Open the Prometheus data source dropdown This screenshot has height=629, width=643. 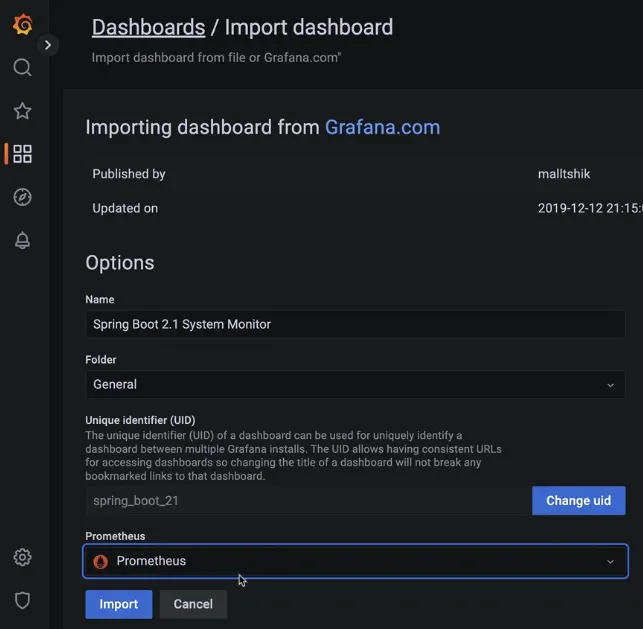click(x=356, y=561)
